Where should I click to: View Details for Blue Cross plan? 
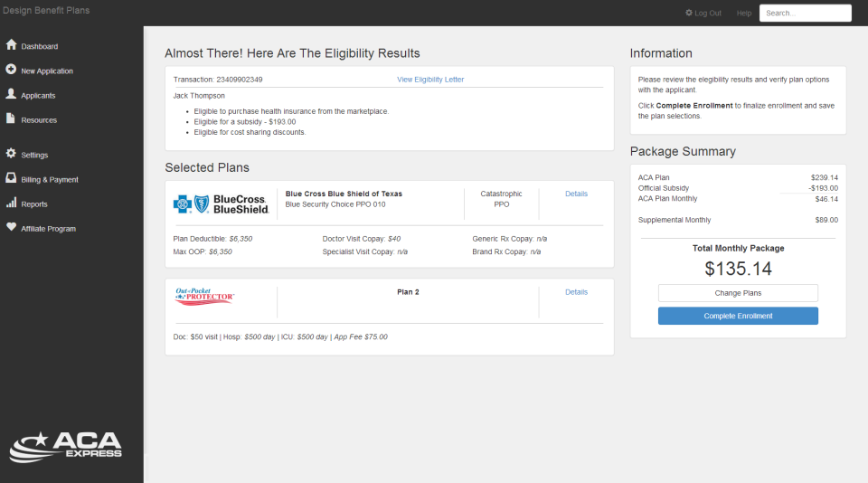click(x=576, y=194)
